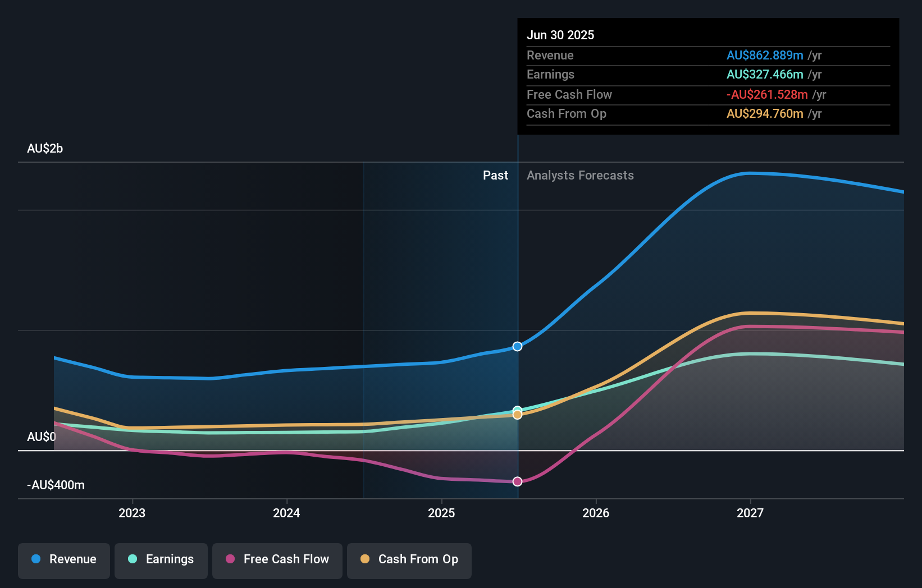Select the Free Cash Flow marker below zero line
This screenshot has height=588, width=922.
tap(517, 481)
